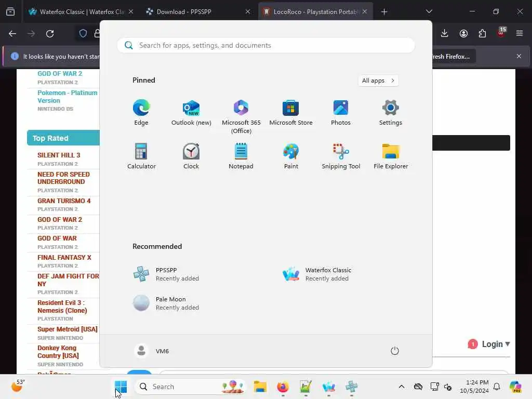Screen dimensions: 532x399
Task: Click the power button in Start menu
Action: coord(395,351)
